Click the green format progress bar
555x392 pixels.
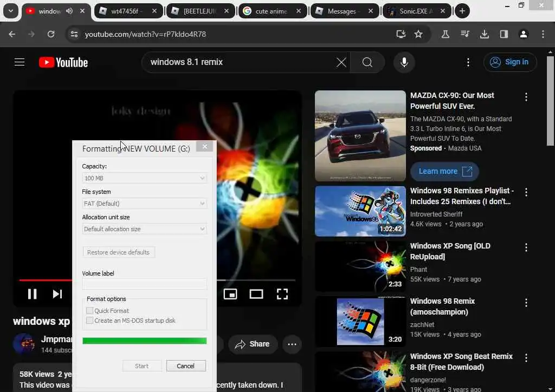[x=144, y=341]
